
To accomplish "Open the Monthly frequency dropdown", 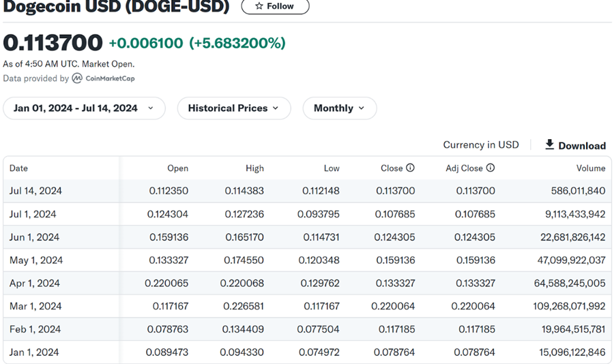I will tap(340, 108).
